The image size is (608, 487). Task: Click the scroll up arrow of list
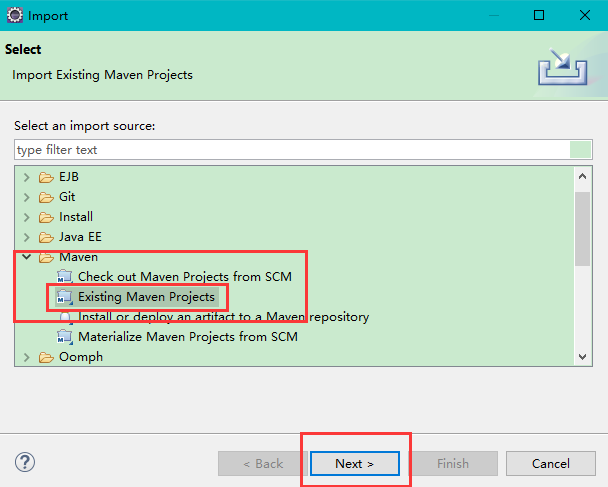click(x=582, y=177)
